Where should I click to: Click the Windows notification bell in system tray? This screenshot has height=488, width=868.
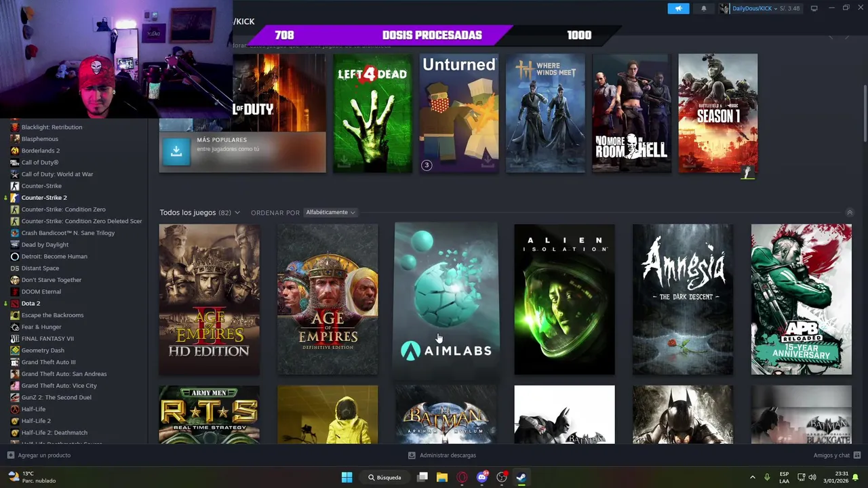856,477
